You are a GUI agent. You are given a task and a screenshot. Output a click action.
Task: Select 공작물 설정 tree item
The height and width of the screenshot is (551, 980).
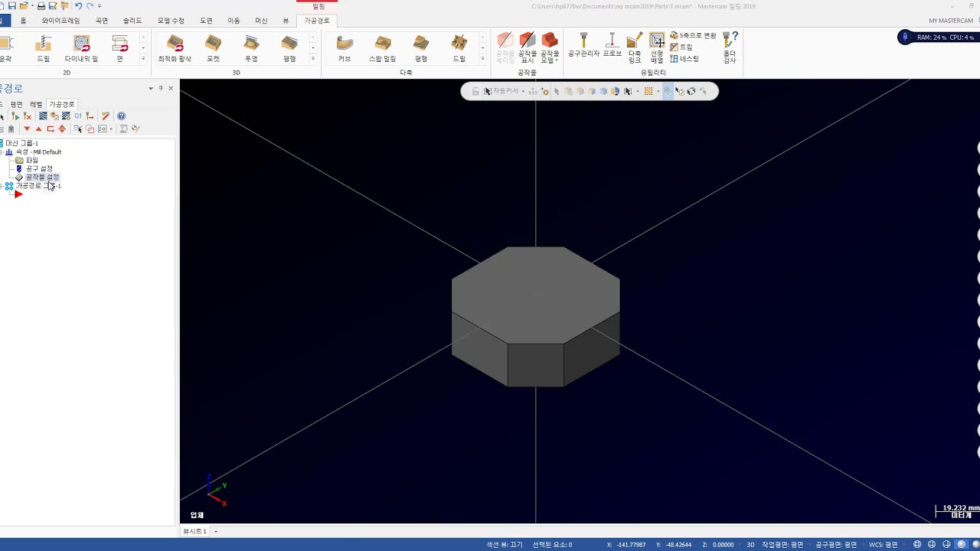[42, 177]
